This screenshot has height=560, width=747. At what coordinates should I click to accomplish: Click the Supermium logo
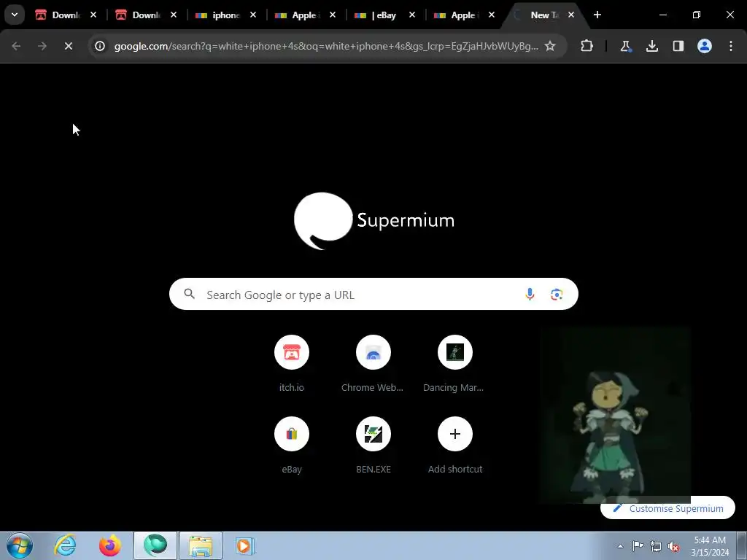(374, 221)
